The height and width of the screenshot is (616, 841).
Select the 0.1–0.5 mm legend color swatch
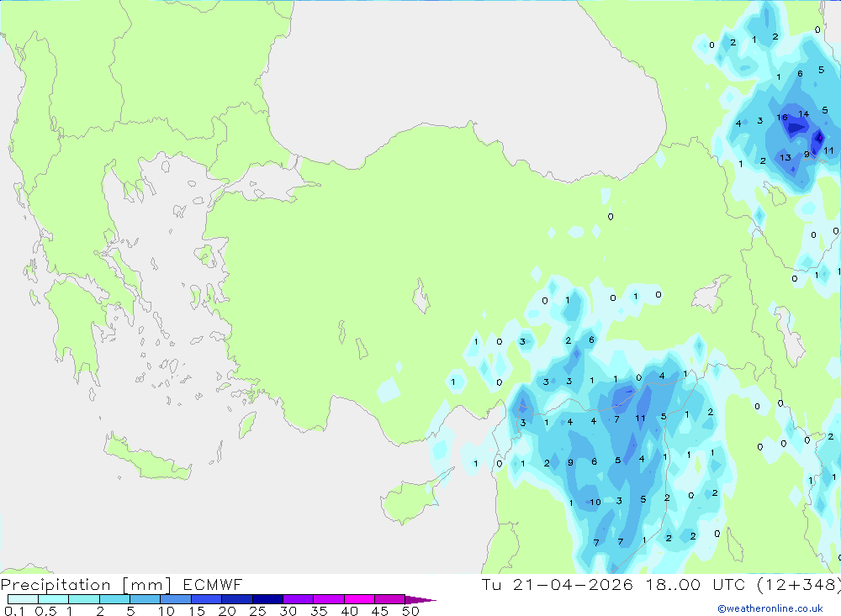23,599
